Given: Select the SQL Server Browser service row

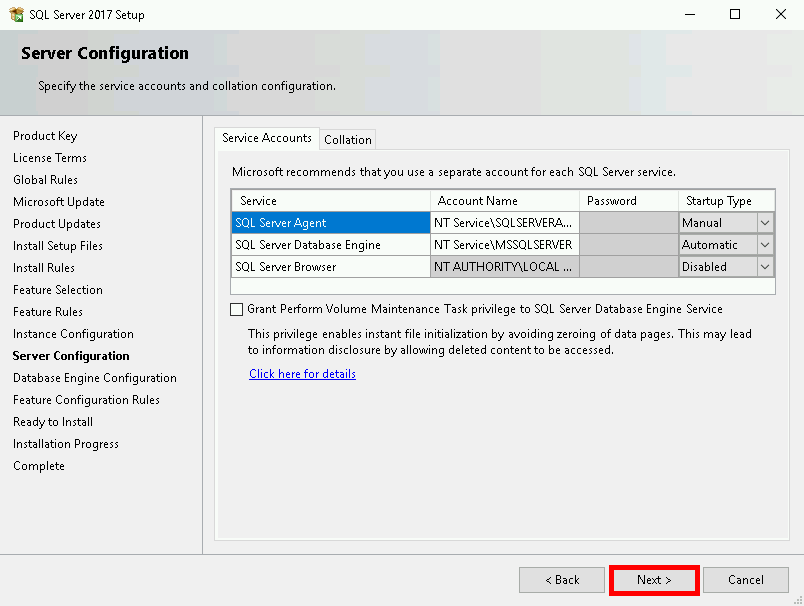Looking at the screenshot, I should click(x=330, y=267).
